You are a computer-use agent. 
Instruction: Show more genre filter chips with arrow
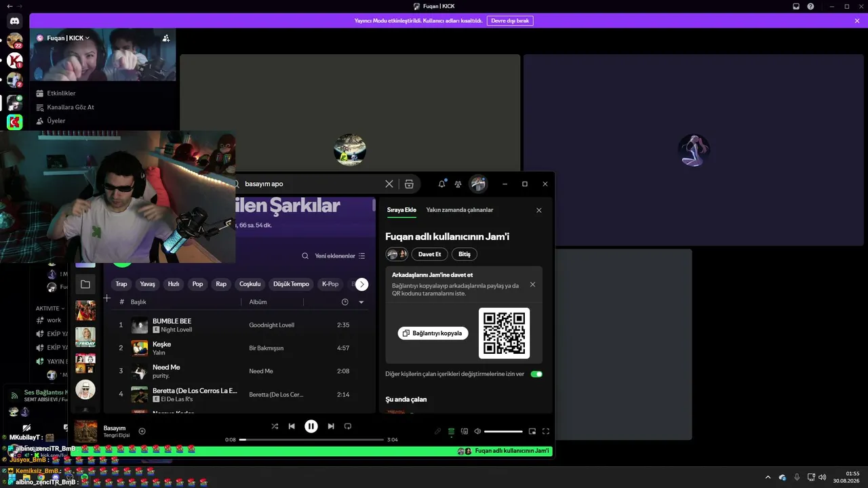coord(362,285)
